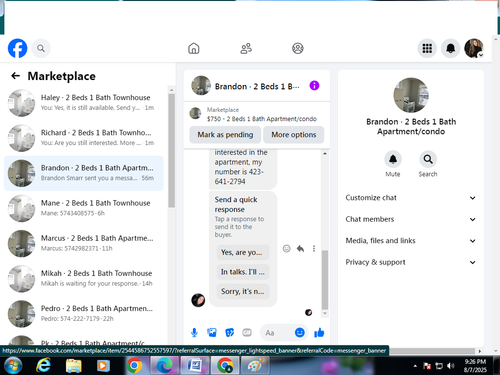Open Mane 2 Beds Townhouse conversation

[x=83, y=208]
